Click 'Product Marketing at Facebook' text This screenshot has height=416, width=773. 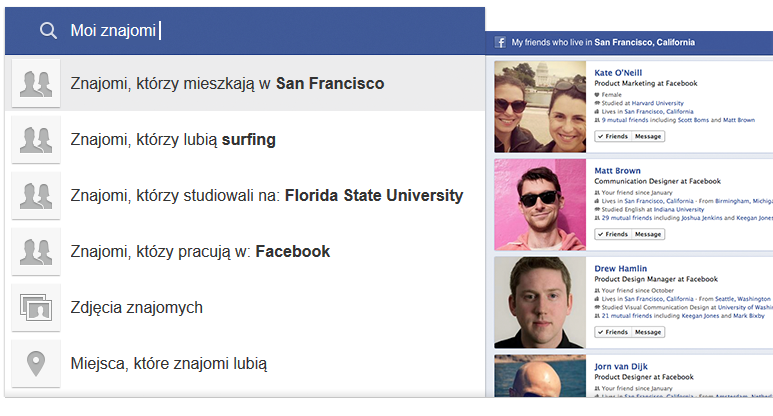[646, 83]
